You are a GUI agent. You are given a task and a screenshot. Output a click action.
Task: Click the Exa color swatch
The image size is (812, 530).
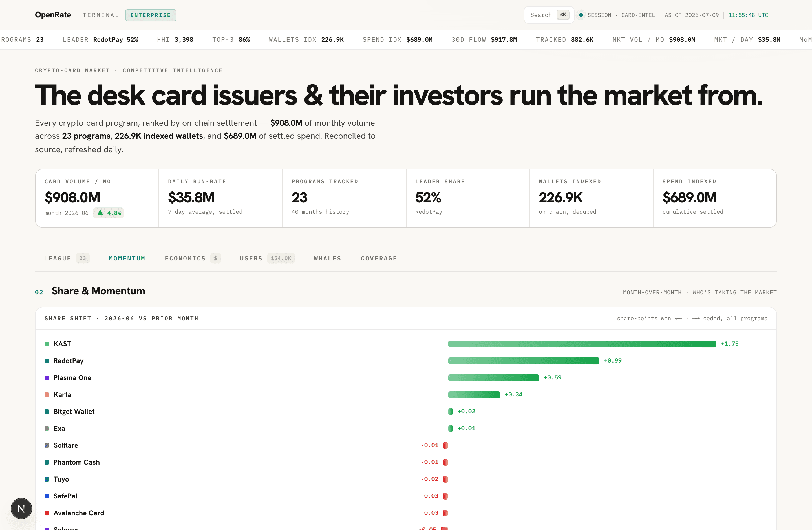pyautogui.click(x=47, y=428)
